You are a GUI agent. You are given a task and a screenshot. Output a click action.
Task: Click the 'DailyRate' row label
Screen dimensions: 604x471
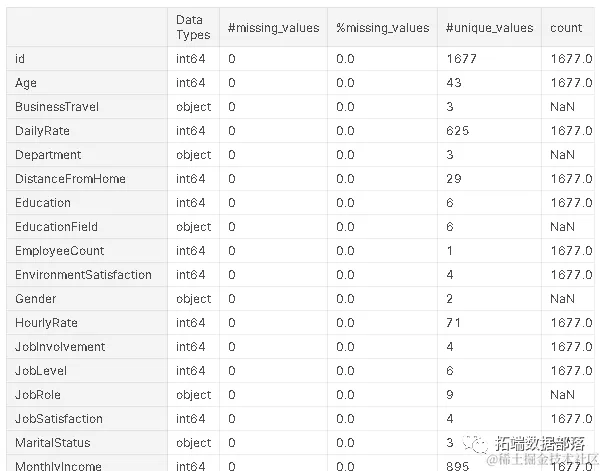point(42,131)
